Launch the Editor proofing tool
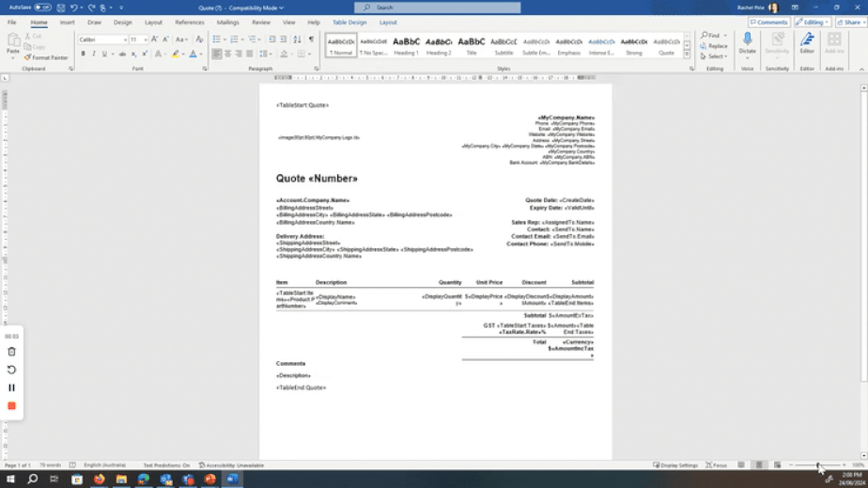Viewport: 868px width, 488px height. 806,44
